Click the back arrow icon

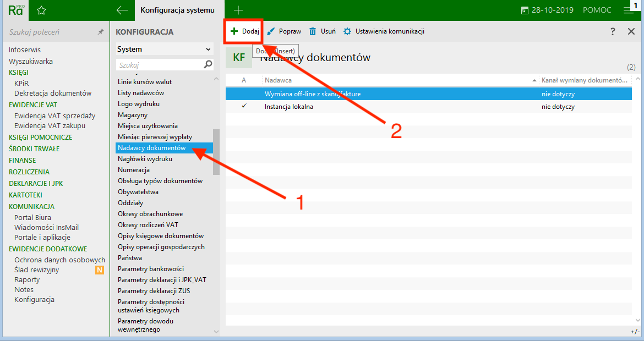(x=122, y=10)
